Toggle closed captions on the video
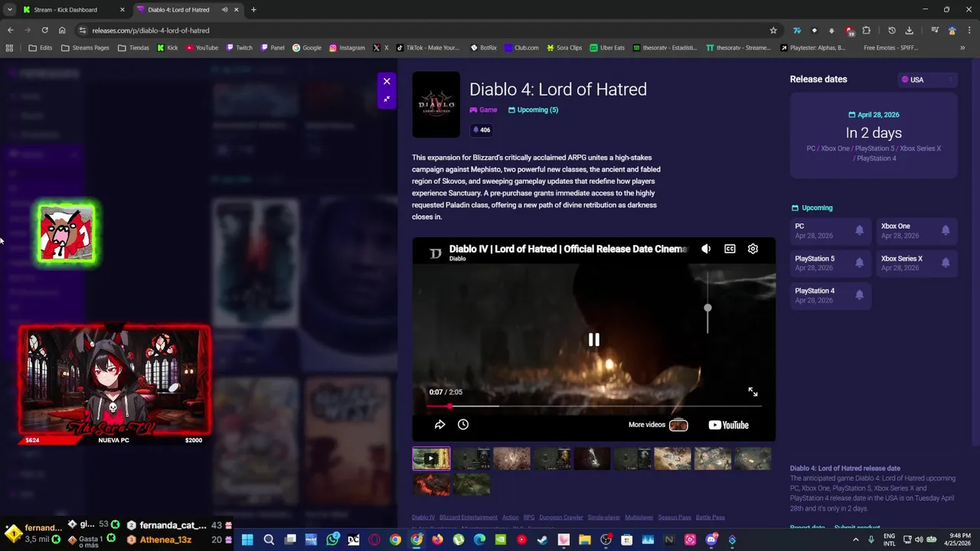Viewport: 980px width, 551px height. click(x=730, y=249)
